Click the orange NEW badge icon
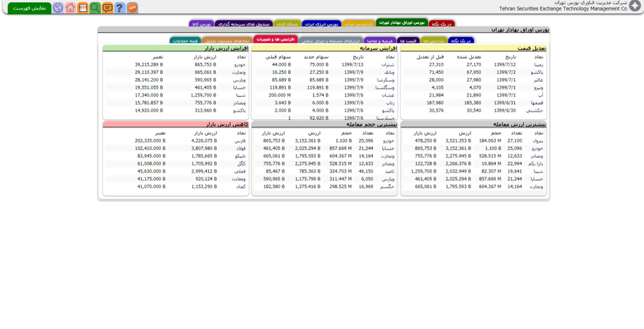The image size is (644, 329). (x=132, y=8)
